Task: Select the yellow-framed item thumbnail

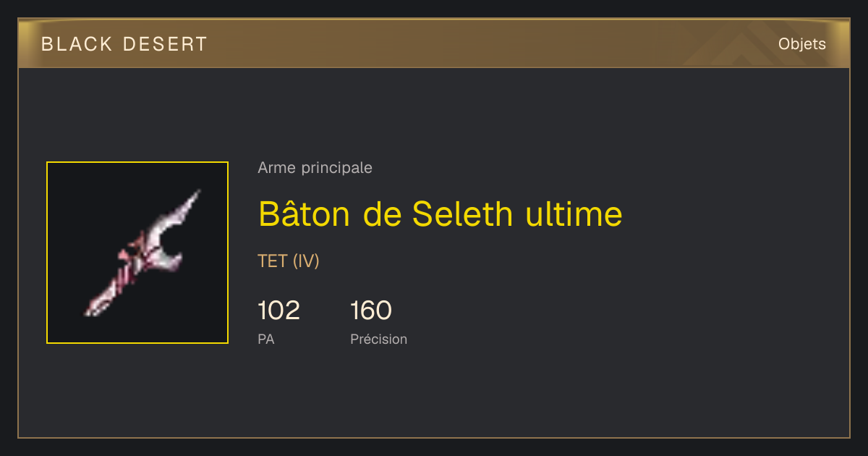Action: point(137,253)
